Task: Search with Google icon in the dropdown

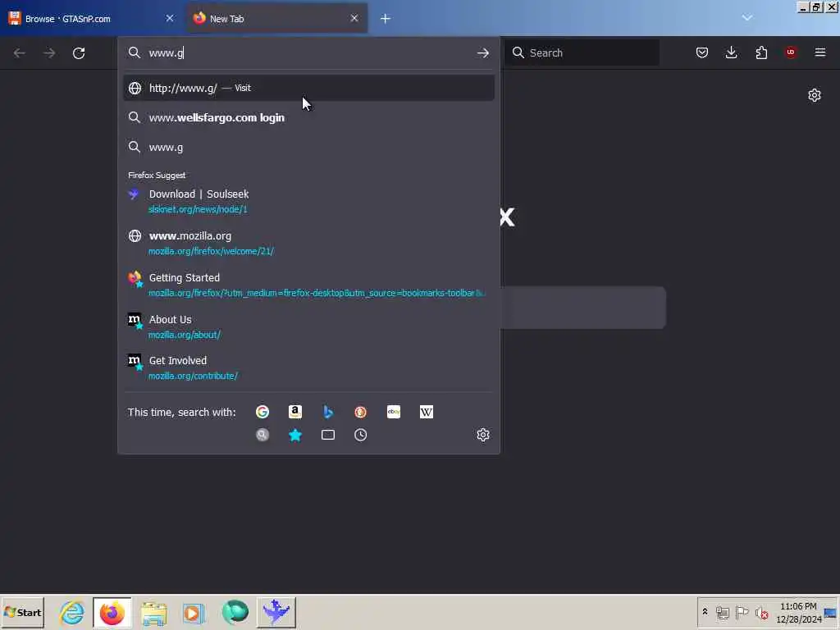Action: tap(262, 412)
